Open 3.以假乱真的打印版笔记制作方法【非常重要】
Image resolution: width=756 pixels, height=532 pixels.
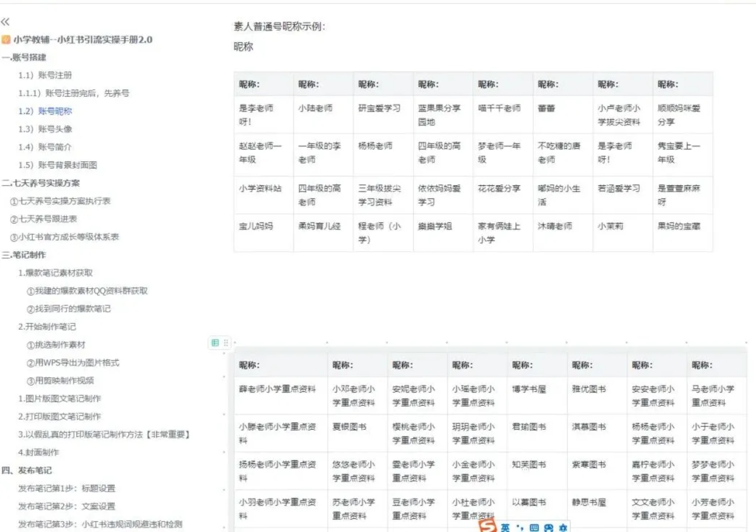tap(104, 434)
